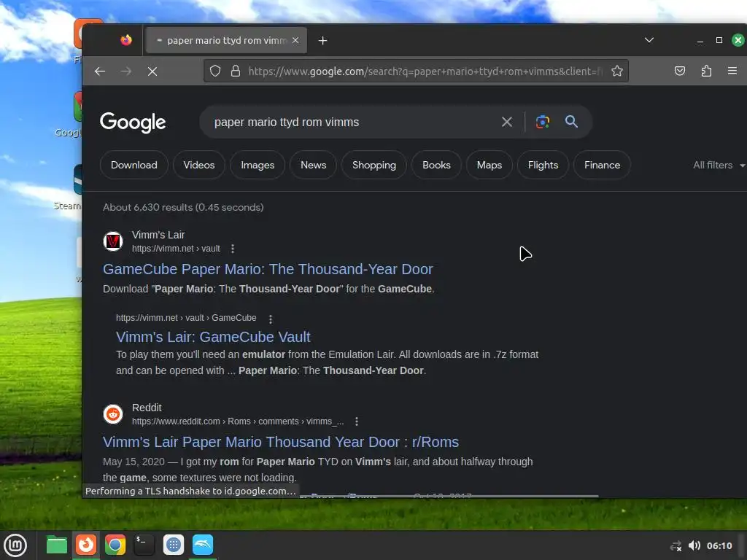Expand the list all tabs chevron

[x=649, y=40]
